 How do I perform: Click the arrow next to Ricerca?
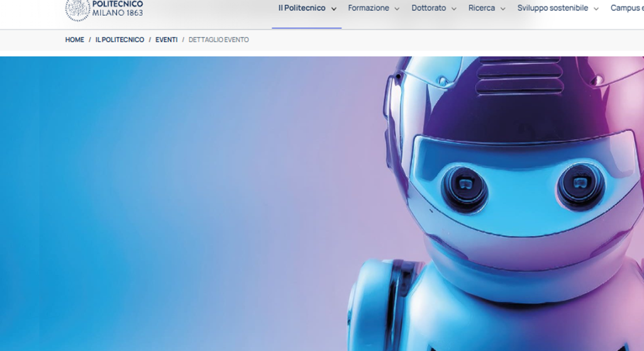pyautogui.click(x=502, y=9)
